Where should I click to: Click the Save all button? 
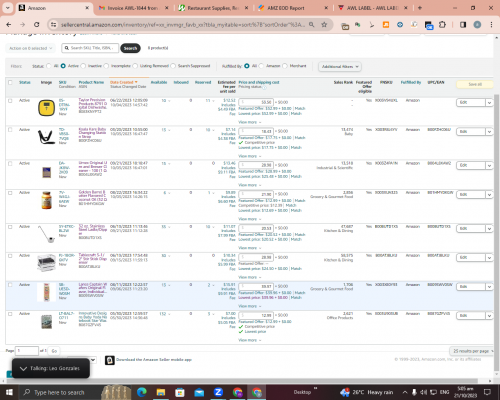pos(475,84)
